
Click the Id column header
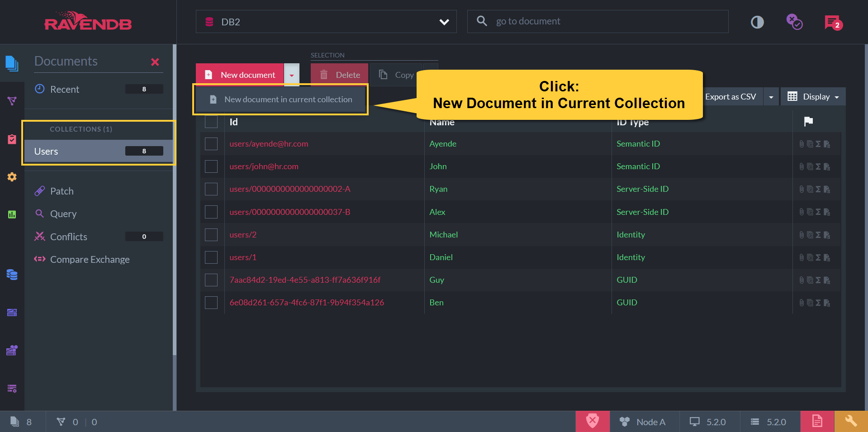pos(233,122)
